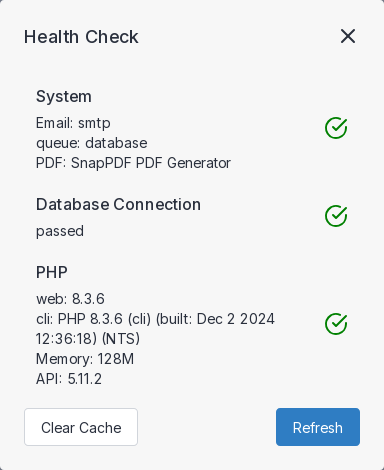384x470 pixels.
Task: Select the PHP section heading
Action: tap(52, 272)
